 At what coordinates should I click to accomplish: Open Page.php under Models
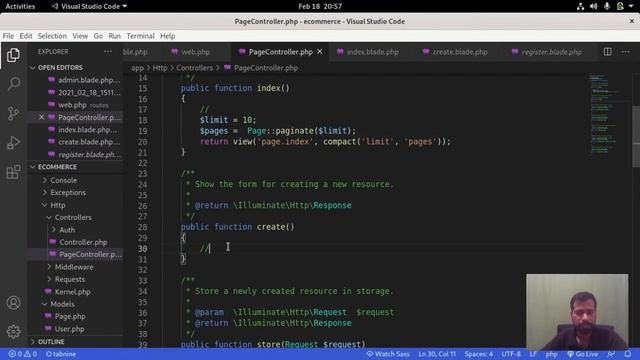(x=70, y=316)
